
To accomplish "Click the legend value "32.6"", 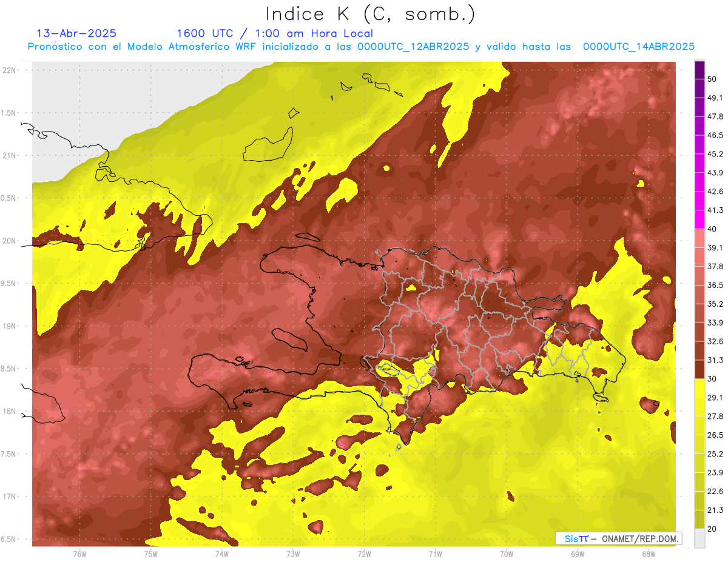I will pos(715,341).
